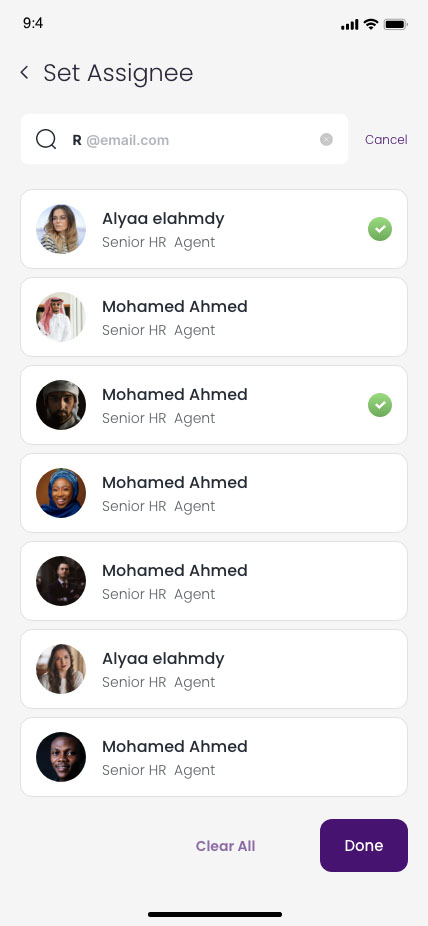Cancel the search
The image size is (428, 926).
coord(386,139)
